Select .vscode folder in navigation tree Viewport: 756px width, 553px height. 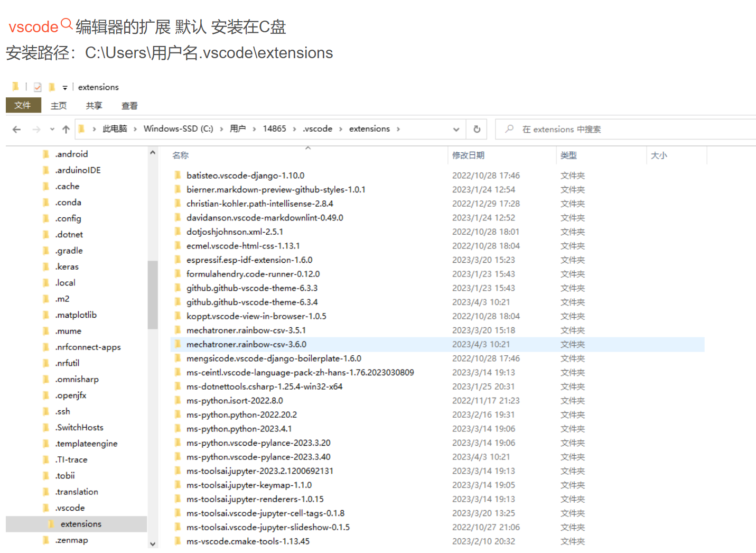[70, 508]
